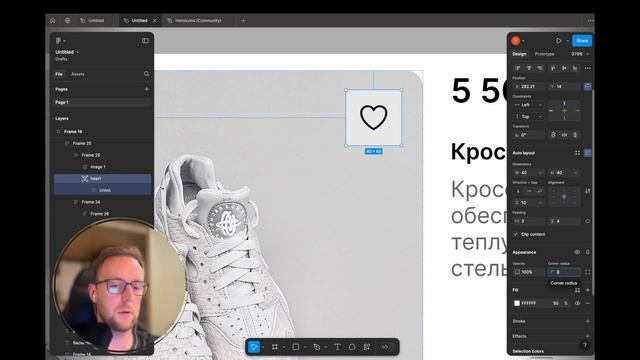This screenshot has width=640, height=360.
Task: Click the globe community icon in tab bar
Action: (x=67, y=20)
